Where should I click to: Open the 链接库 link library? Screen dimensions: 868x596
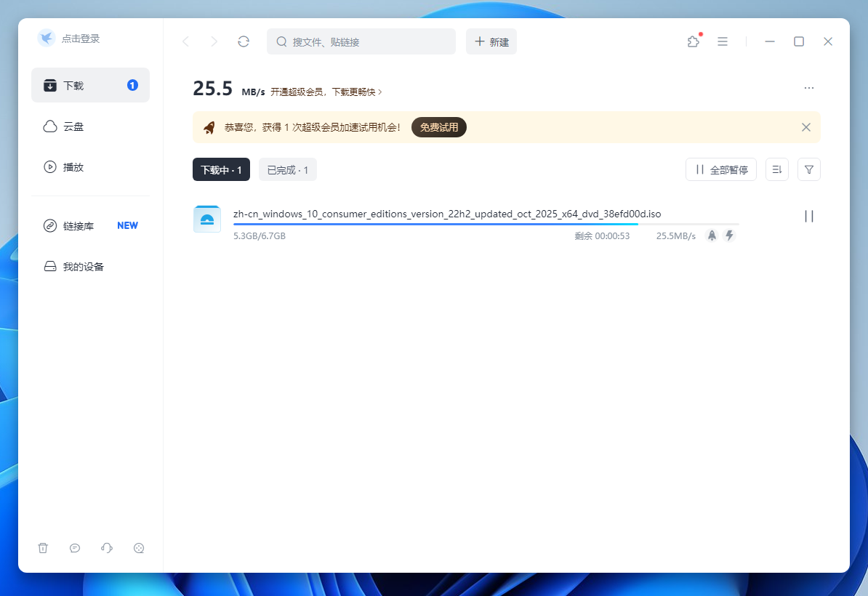click(x=90, y=226)
